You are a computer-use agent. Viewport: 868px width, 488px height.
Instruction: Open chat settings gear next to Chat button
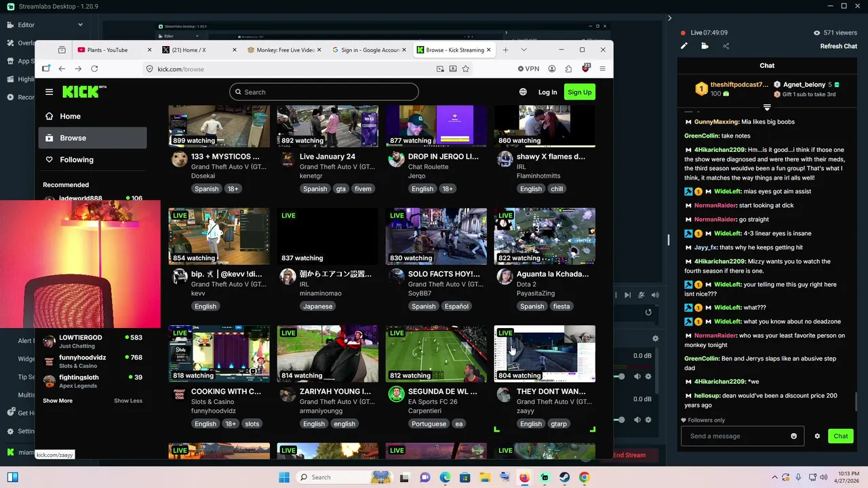pos(817,436)
